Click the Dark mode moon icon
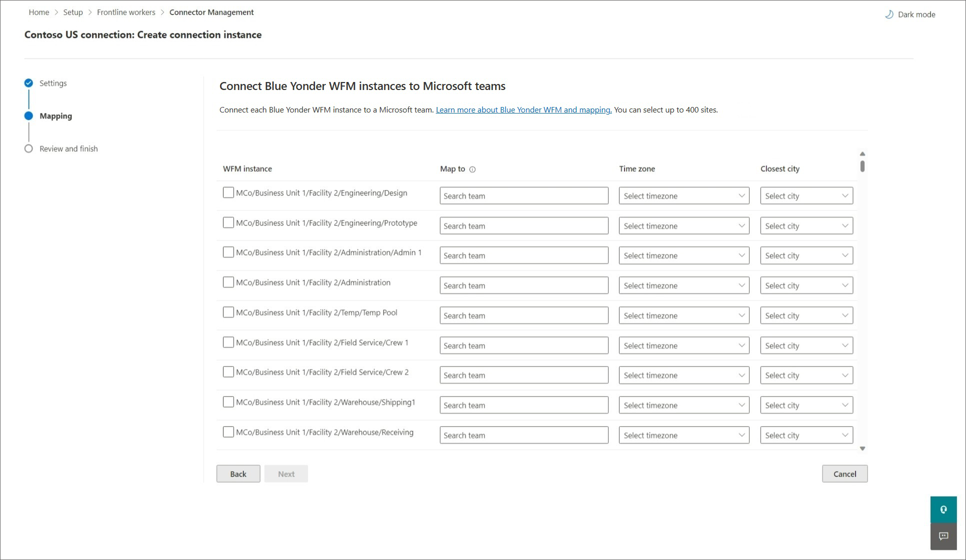966x560 pixels. (x=889, y=14)
